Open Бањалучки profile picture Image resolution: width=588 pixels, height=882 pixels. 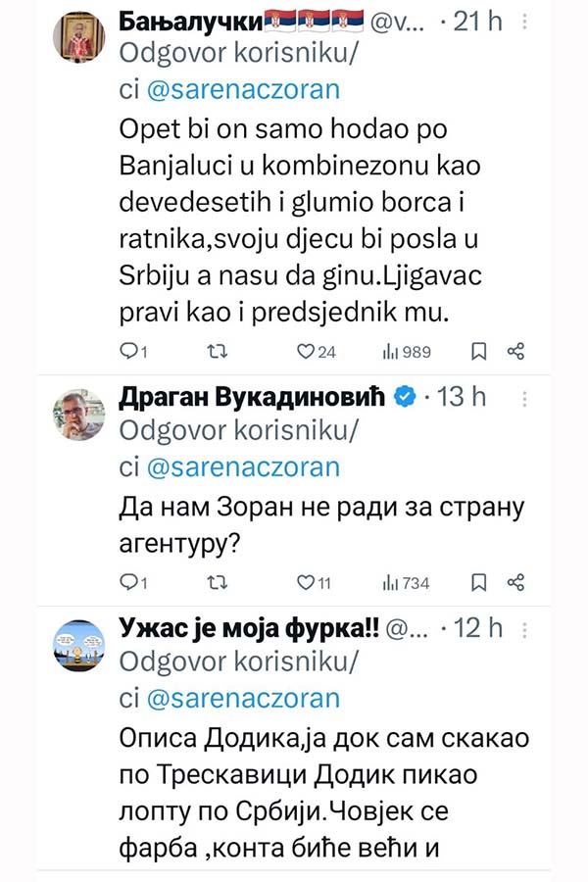click(x=77, y=38)
